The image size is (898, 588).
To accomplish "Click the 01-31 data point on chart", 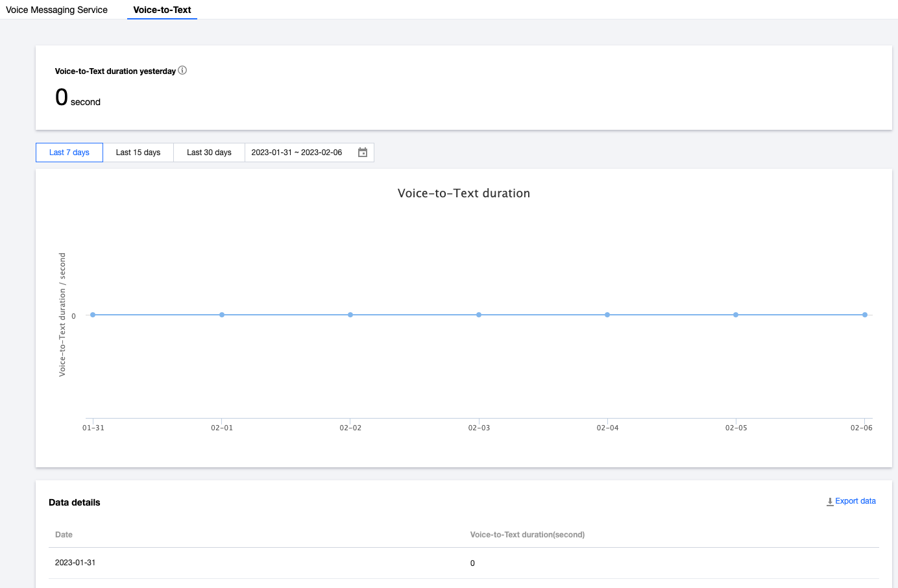I will pos(93,315).
